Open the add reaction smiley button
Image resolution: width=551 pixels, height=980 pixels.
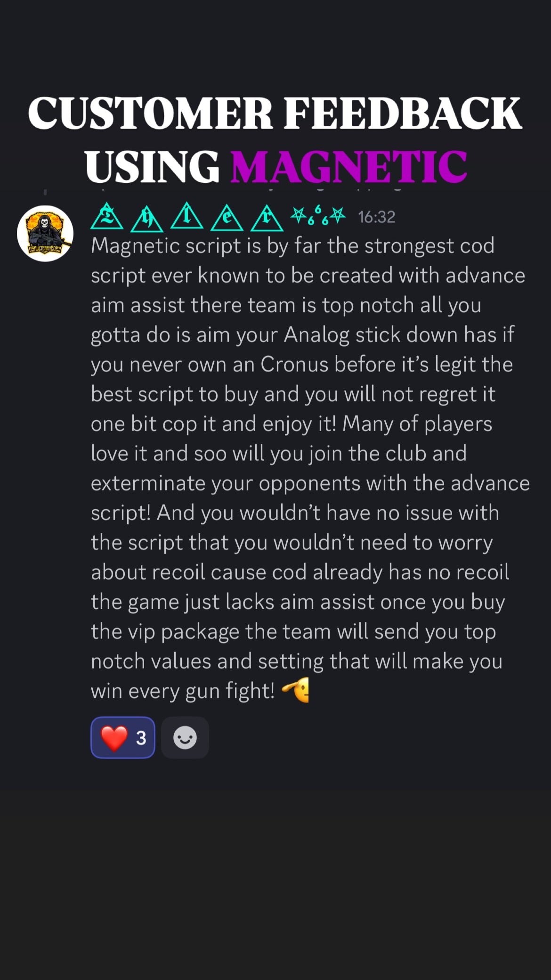pyautogui.click(x=185, y=737)
